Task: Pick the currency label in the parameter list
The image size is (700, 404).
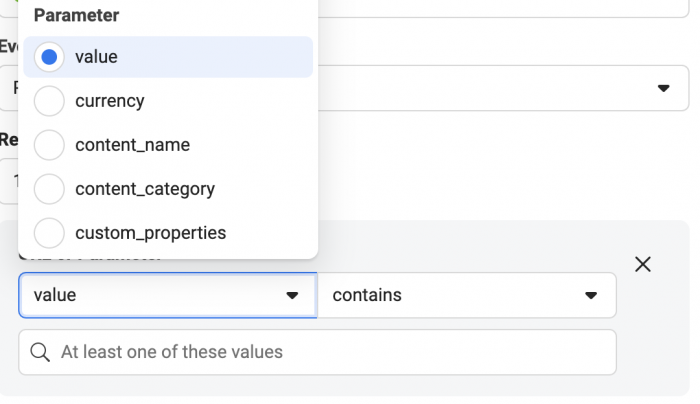Action: tap(110, 101)
